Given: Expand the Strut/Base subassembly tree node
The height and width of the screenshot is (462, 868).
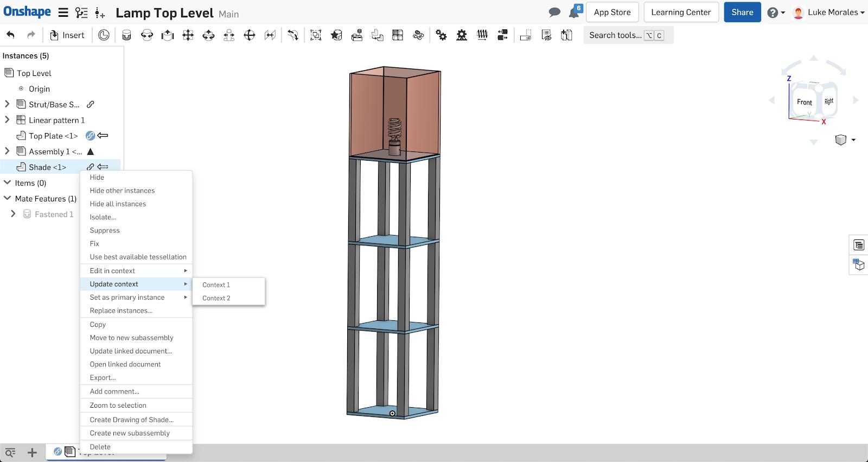Looking at the screenshot, I should 7,104.
